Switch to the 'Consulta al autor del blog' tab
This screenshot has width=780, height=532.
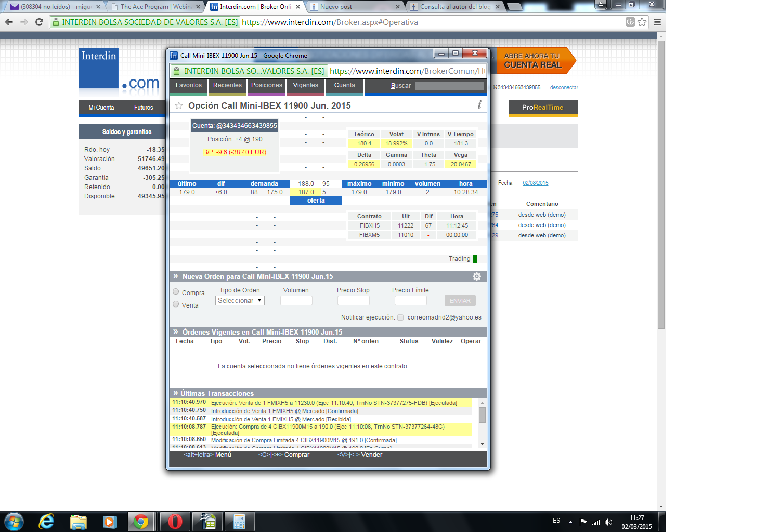[x=456, y=7]
